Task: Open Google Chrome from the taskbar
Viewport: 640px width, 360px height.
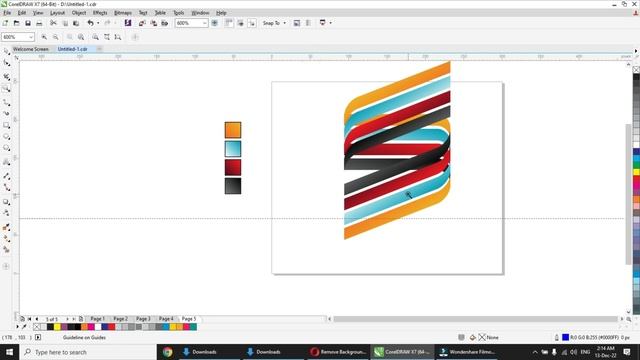Action: click(x=167, y=352)
